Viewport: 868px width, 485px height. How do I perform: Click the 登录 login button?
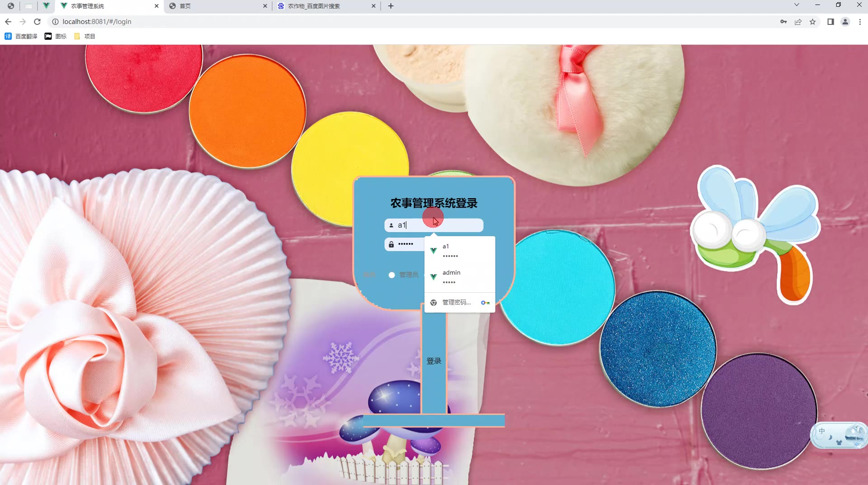(x=434, y=361)
